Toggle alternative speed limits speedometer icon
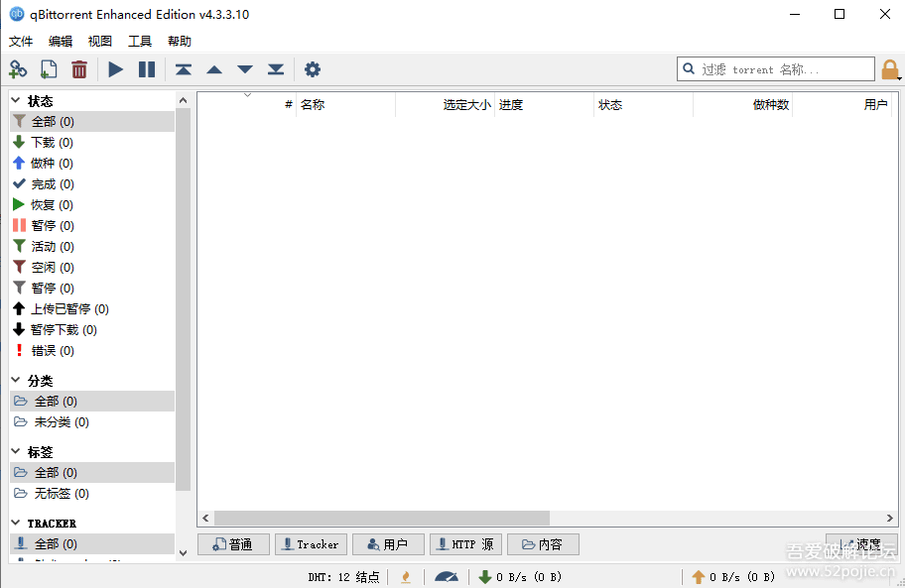Screen dimensions: 905x588 pyautogui.click(x=447, y=577)
